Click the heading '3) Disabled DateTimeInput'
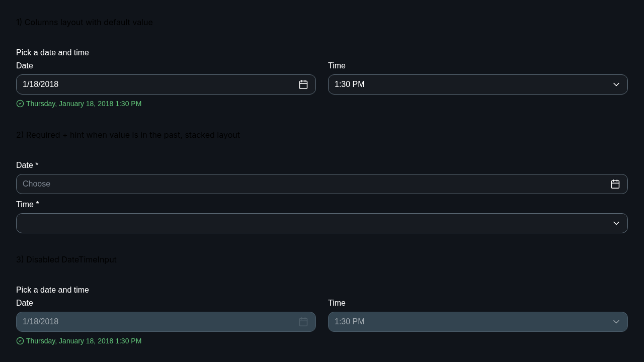Image resolution: width=644 pixels, height=362 pixels. point(66,260)
